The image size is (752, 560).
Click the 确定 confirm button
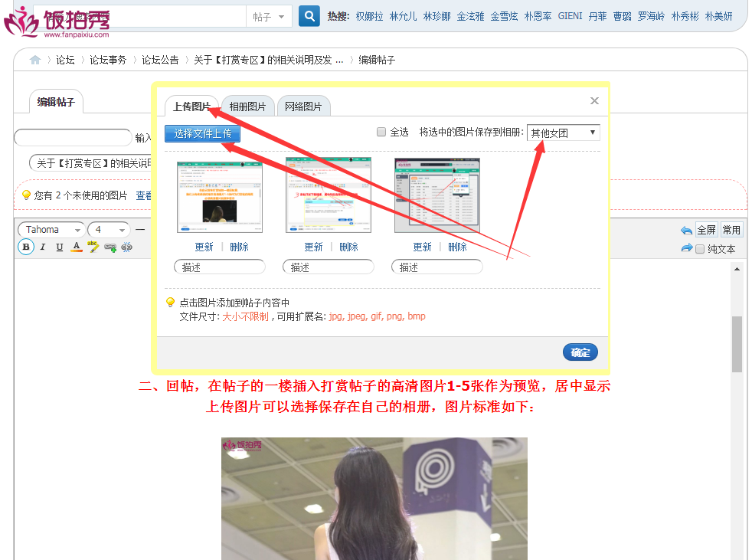point(580,352)
